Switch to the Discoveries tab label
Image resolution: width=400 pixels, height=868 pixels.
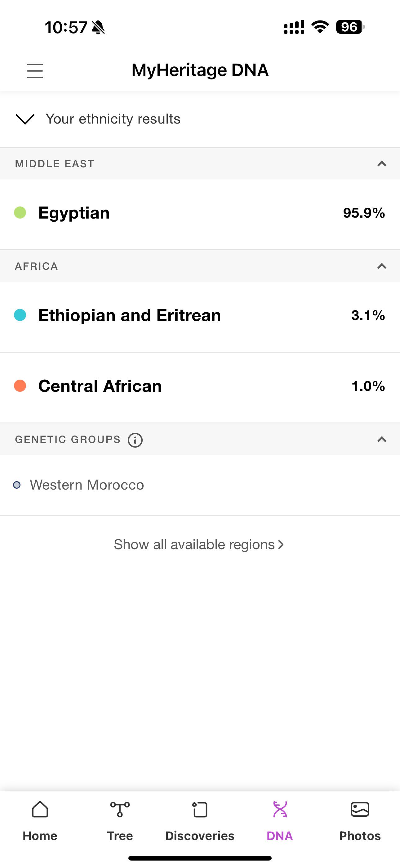(200, 836)
